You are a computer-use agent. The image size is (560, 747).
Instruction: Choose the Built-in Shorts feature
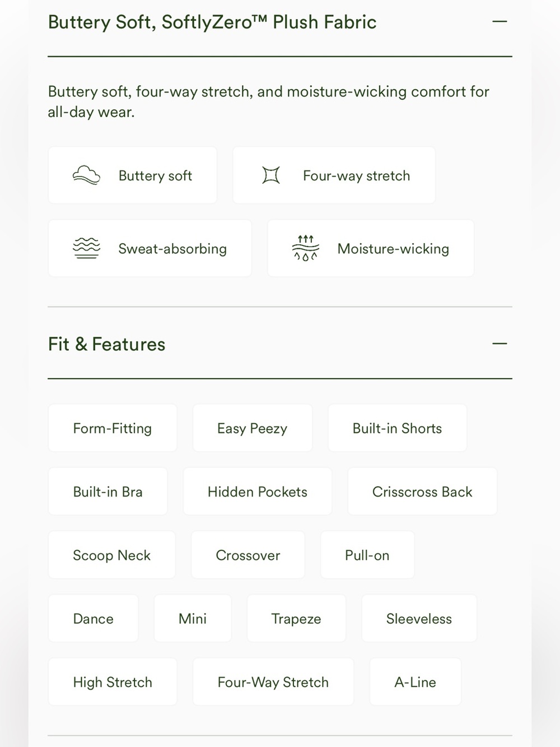coord(398,428)
